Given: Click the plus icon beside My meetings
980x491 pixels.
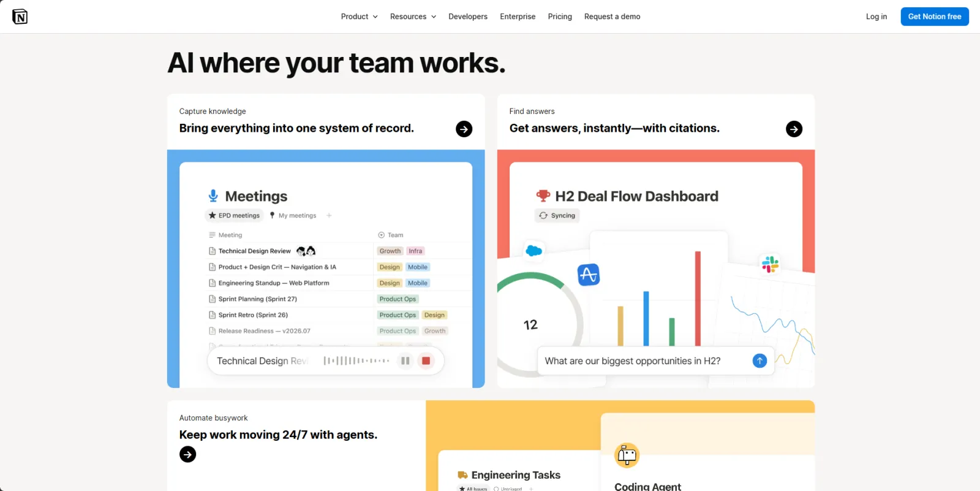Looking at the screenshot, I should pyautogui.click(x=329, y=216).
